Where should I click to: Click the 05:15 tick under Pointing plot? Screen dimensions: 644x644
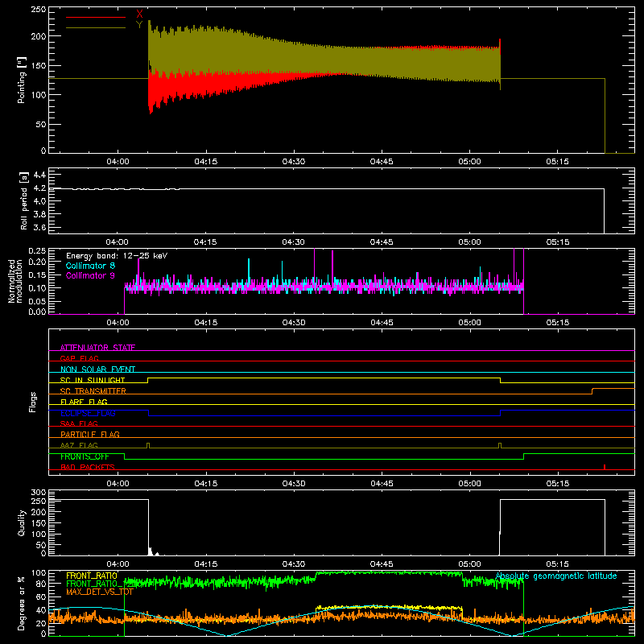(557, 162)
